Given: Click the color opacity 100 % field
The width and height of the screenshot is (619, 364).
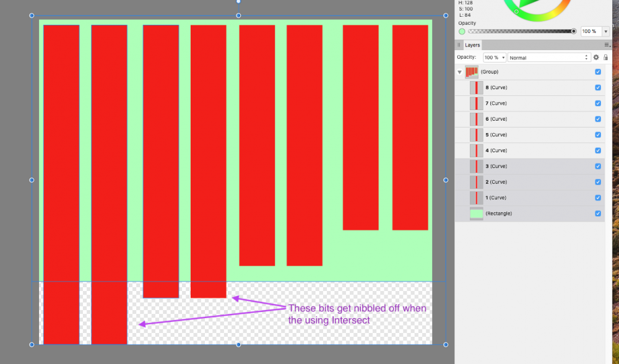Looking at the screenshot, I should [591, 31].
